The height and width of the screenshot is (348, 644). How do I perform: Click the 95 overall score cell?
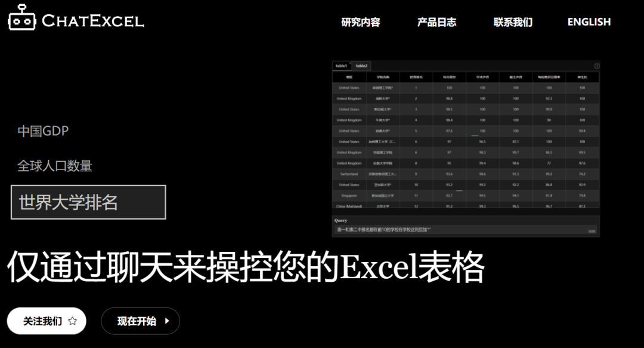pyautogui.click(x=450, y=164)
